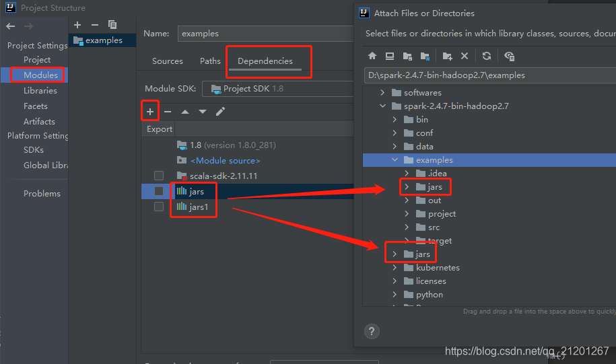The width and height of the screenshot is (616, 364).
Task: Remove the selected dependency with the minus icon
Action: 168,112
